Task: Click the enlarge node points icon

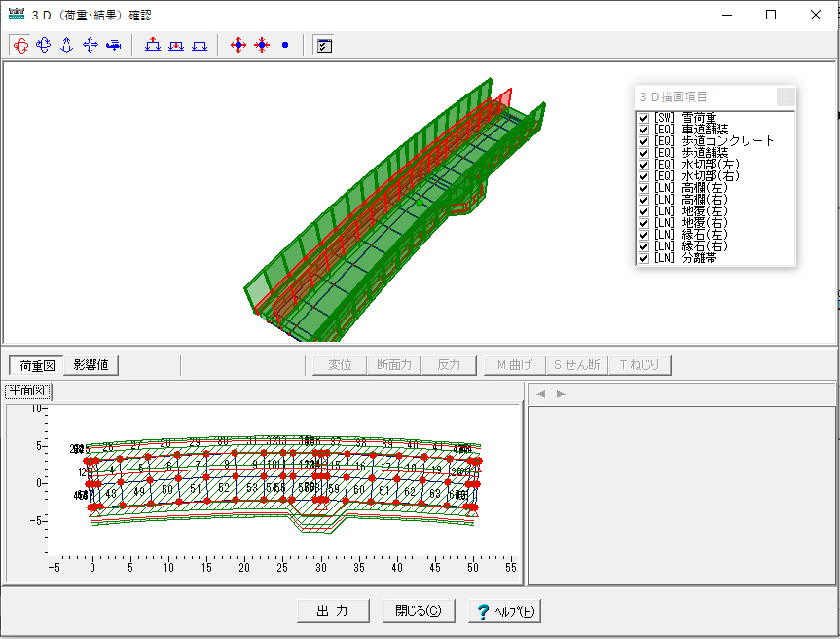Action: (238, 45)
